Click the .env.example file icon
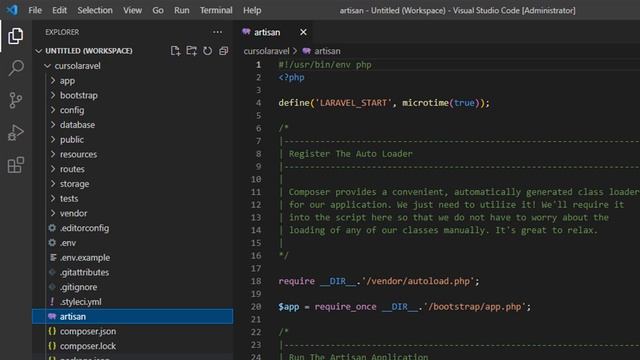 pyautogui.click(x=53, y=257)
